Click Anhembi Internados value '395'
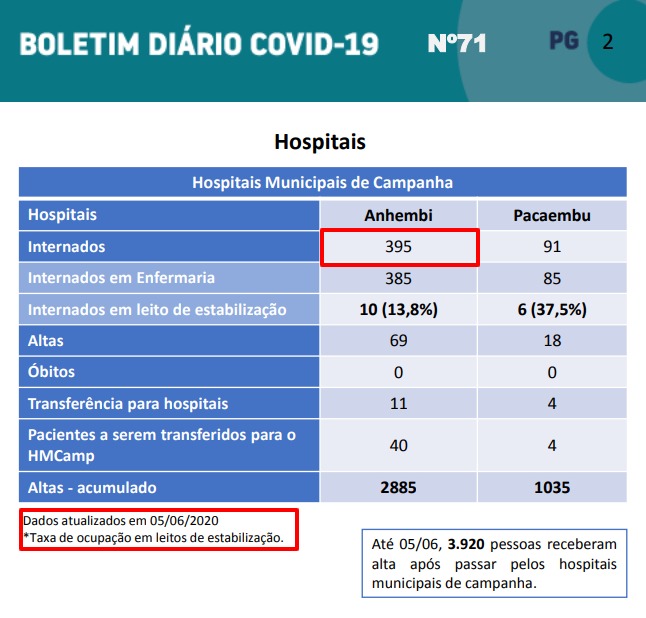The height and width of the screenshot is (618, 646). [398, 247]
